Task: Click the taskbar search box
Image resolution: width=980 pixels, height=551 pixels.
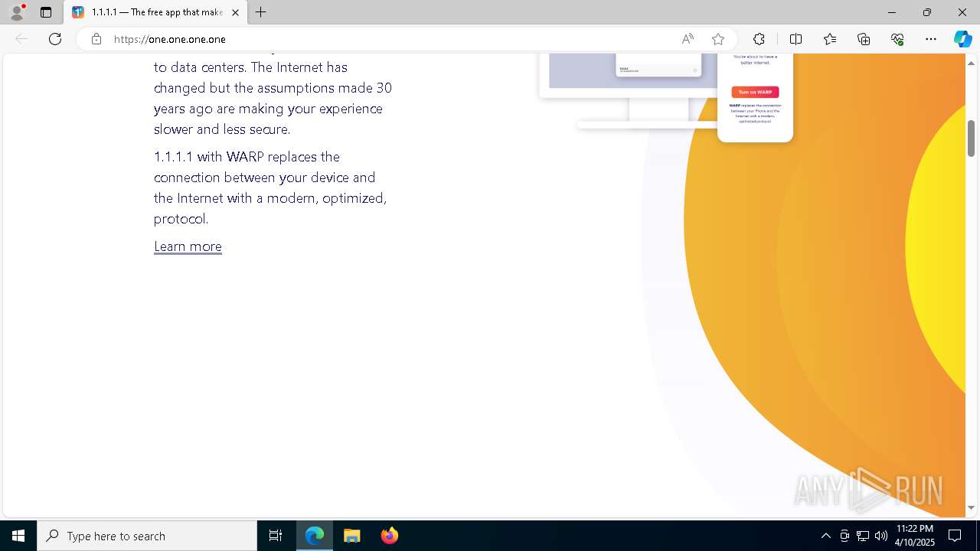Action: point(147,536)
